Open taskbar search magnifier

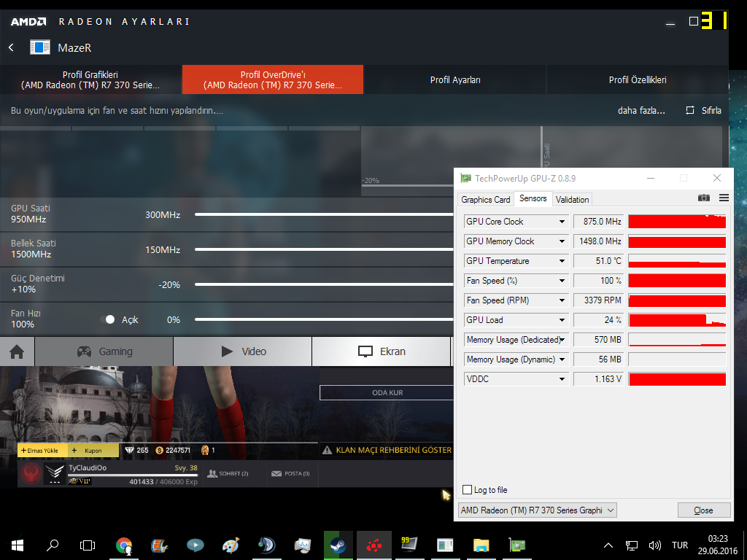(53, 545)
